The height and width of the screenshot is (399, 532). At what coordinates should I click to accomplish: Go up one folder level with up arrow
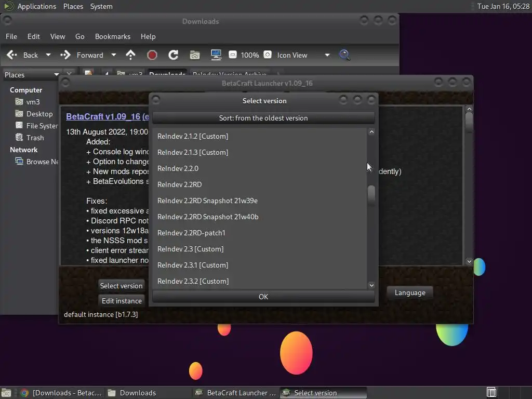tap(130, 55)
